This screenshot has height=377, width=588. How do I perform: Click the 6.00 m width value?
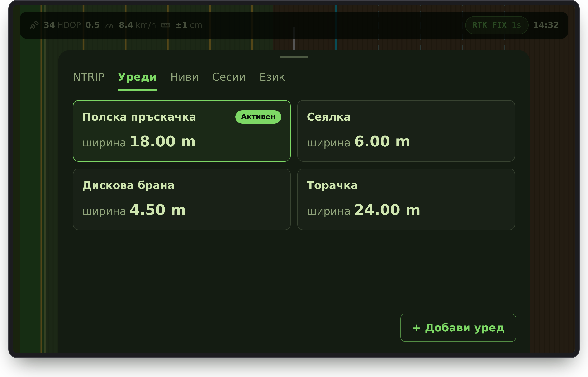[382, 141]
